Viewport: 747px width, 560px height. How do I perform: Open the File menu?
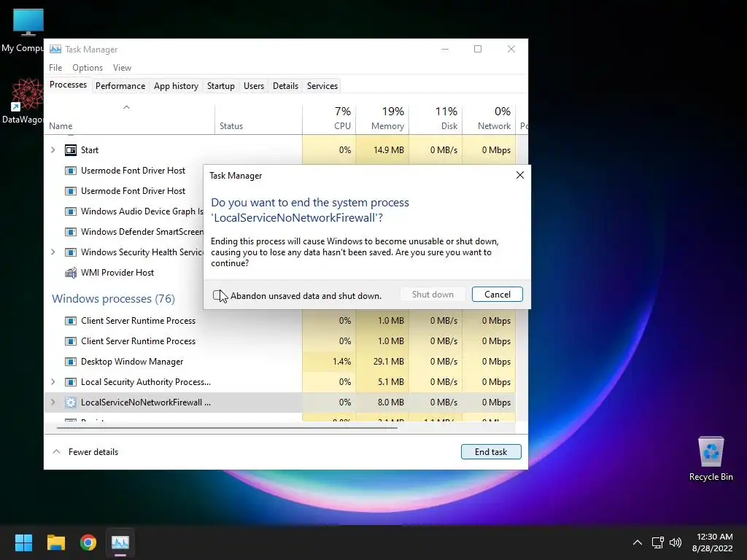[55, 68]
